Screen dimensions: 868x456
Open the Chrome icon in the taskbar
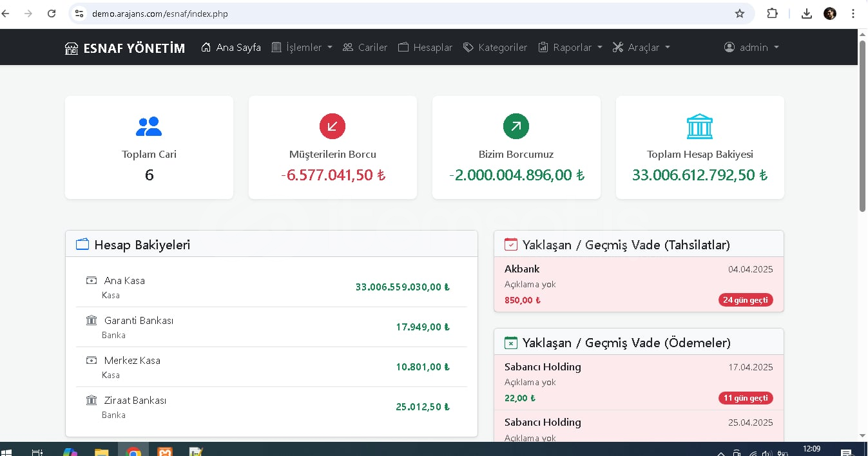(x=133, y=451)
